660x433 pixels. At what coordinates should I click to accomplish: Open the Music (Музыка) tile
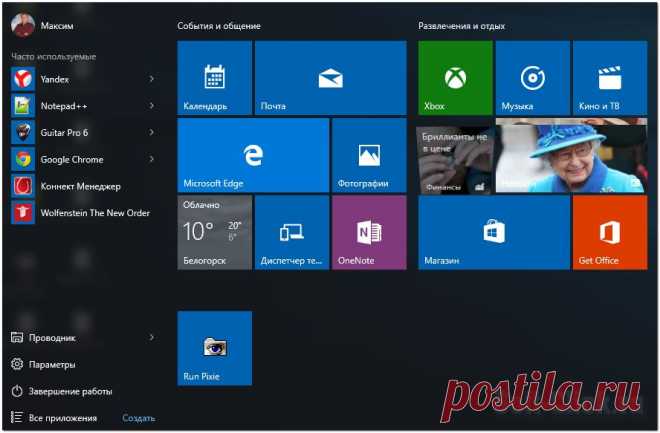click(532, 78)
